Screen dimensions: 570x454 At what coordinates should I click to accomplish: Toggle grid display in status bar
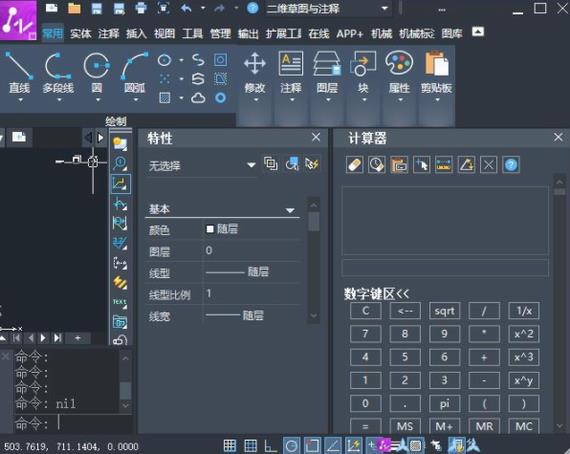[230, 446]
